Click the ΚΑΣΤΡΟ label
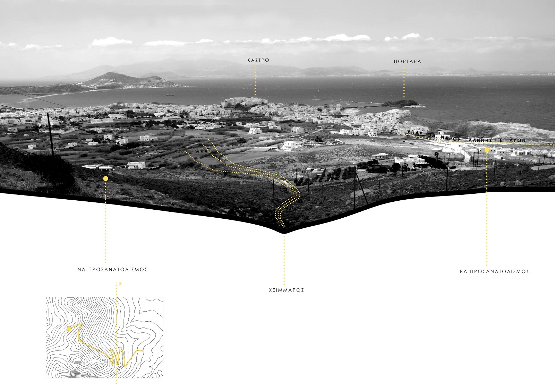Viewport: 555px width, 392px height. point(258,60)
